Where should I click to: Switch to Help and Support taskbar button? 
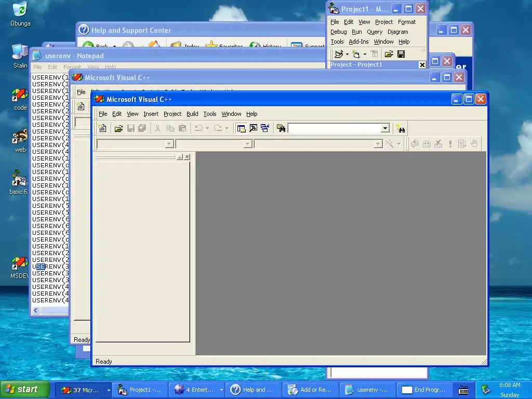(x=254, y=390)
